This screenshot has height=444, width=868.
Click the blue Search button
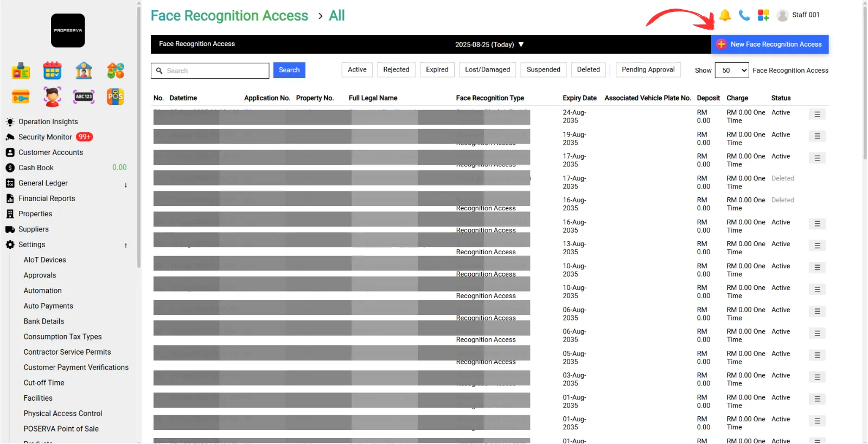click(289, 70)
